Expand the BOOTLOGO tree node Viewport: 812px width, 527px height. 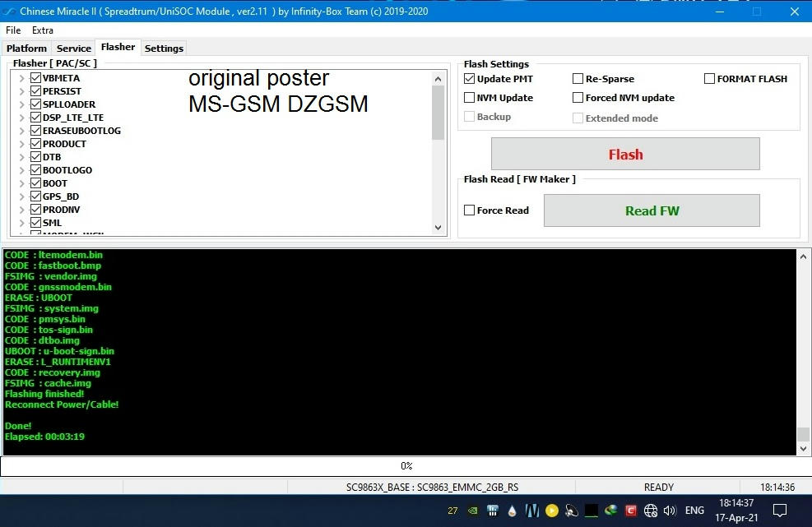(21, 170)
